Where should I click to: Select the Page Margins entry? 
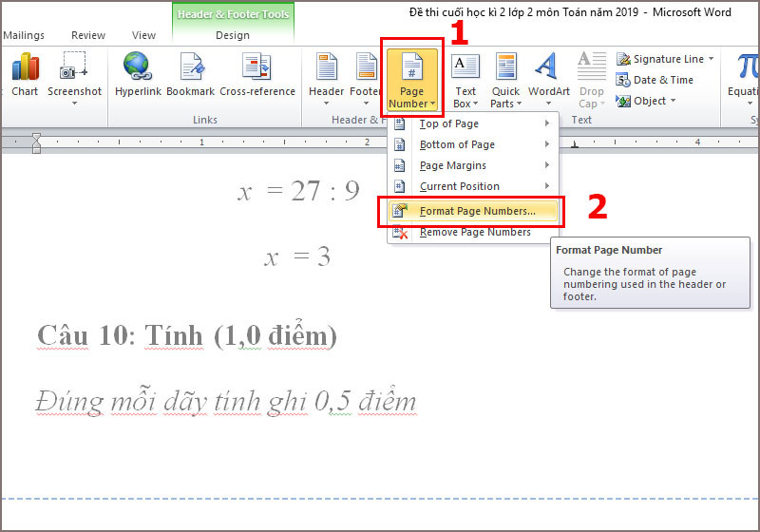coord(472,165)
